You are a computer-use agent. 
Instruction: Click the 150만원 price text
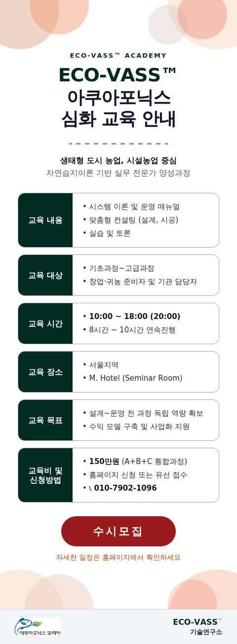point(104,462)
